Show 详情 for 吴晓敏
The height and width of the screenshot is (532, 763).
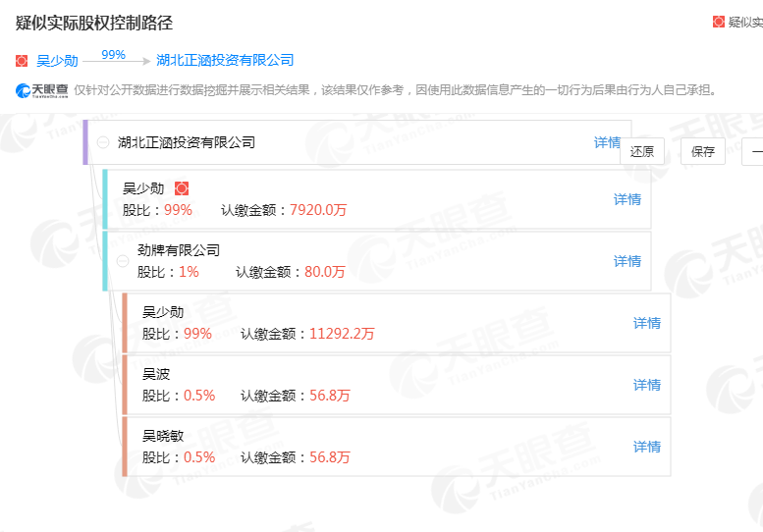click(646, 447)
